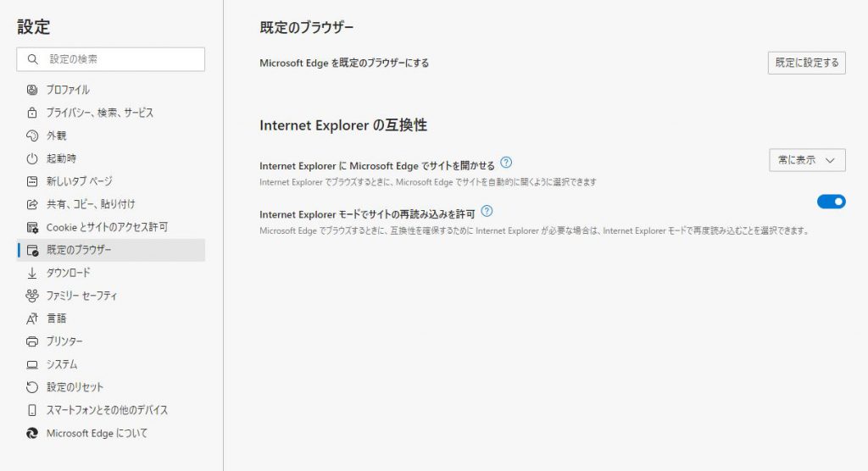Click the 既定のブラウザー sidebar icon
The width and height of the screenshot is (868, 471).
(x=32, y=250)
